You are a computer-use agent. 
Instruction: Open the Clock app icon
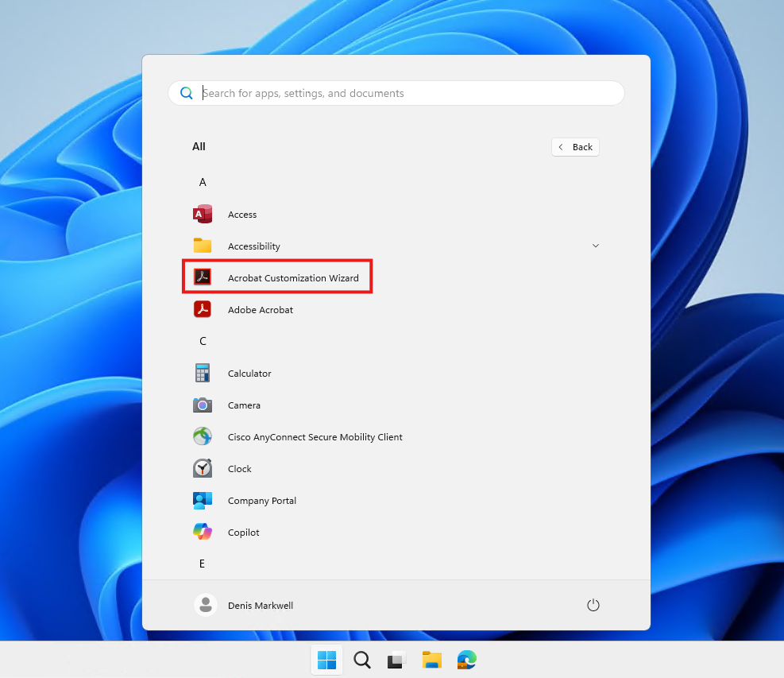(x=203, y=469)
